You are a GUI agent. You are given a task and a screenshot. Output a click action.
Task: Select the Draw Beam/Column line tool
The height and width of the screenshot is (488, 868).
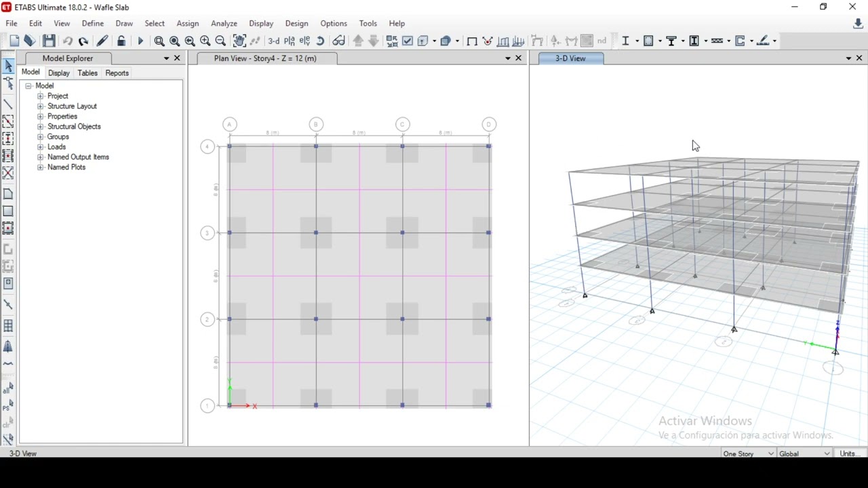pyautogui.click(x=8, y=105)
